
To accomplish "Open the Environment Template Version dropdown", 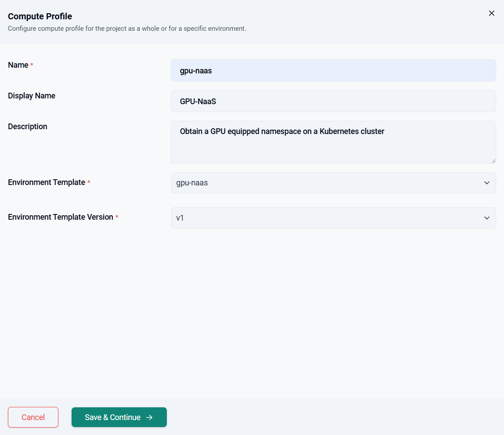I will [x=333, y=218].
